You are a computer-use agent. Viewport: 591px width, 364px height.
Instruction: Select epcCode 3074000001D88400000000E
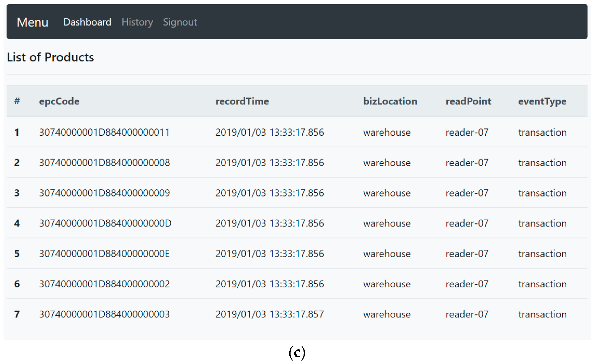coord(104,253)
